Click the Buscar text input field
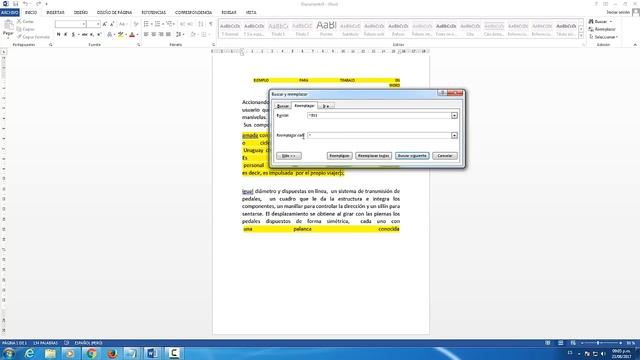 point(379,116)
